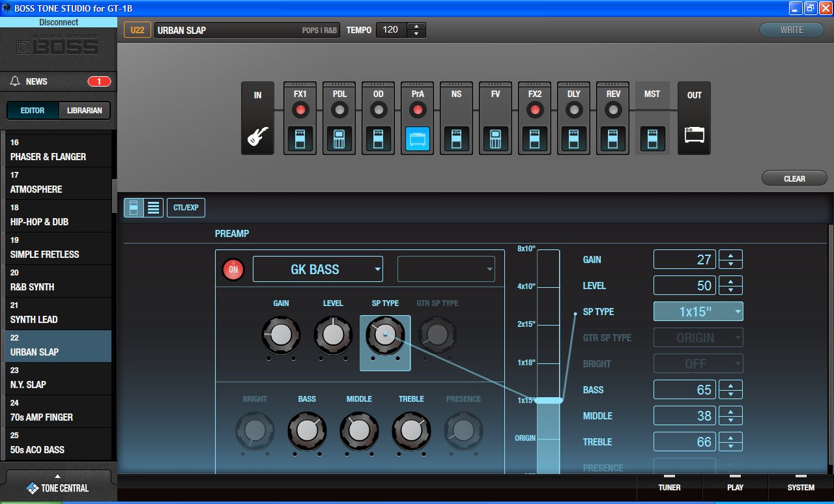Viewport: 834px width, 504px height.
Task: Click the CLEAR button
Action: point(794,178)
